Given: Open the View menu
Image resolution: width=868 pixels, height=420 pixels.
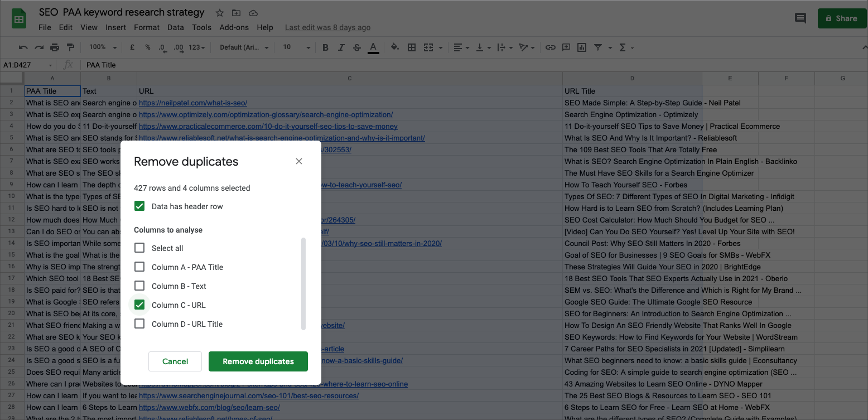Looking at the screenshot, I should coord(89,27).
